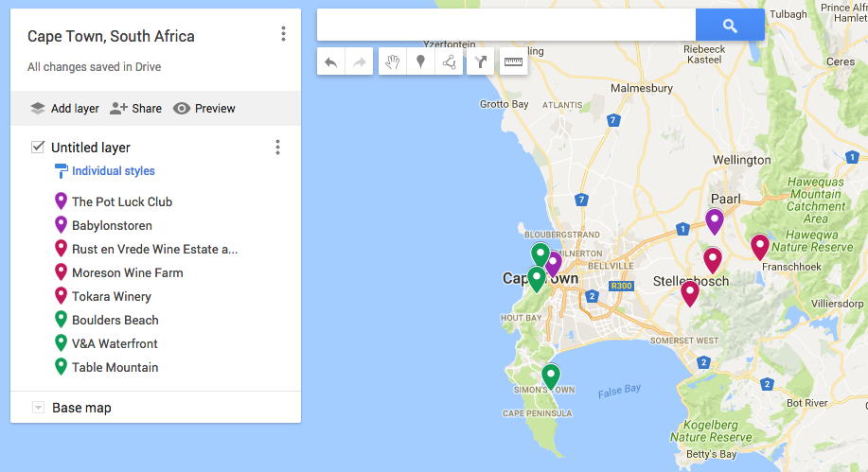868x472 pixels.
Task: Click the map title Cape Town, South Africa
Action: [x=112, y=37]
